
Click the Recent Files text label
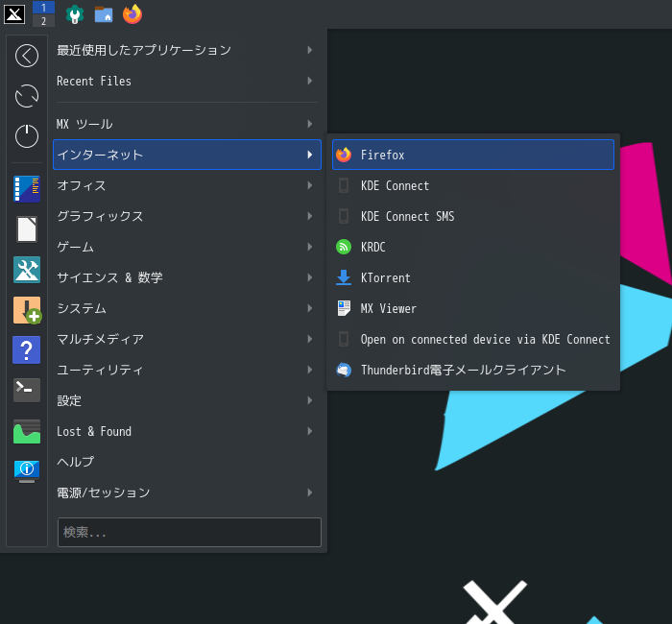pyautogui.click(x=94, y=81)
